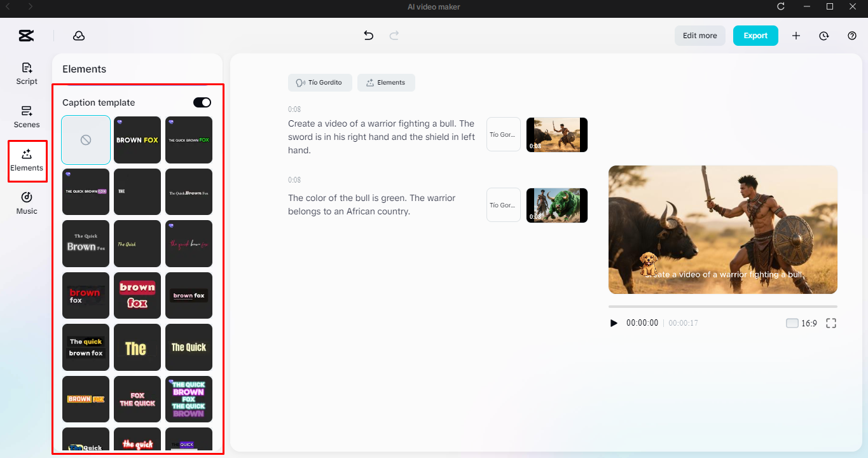Play the video preview

613,323
